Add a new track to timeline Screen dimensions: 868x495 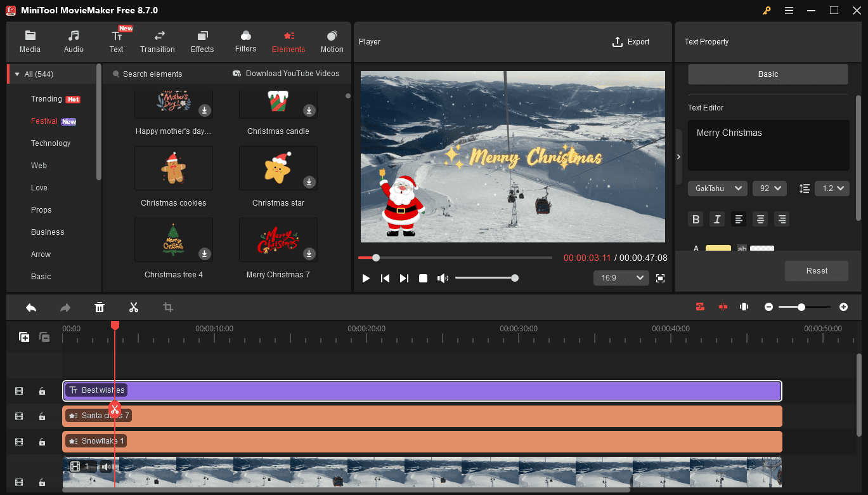[24, 337]
